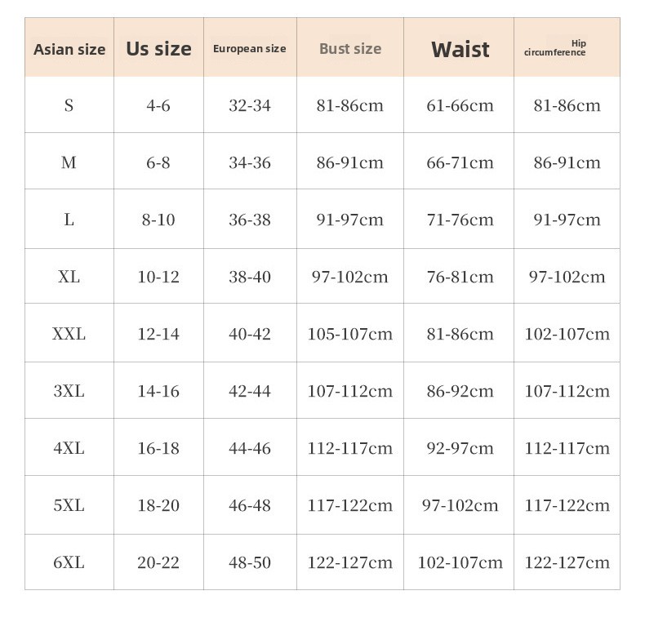Select the Bust size column header
This screenshot has height=644, width=645.
[x=350, y=48]
